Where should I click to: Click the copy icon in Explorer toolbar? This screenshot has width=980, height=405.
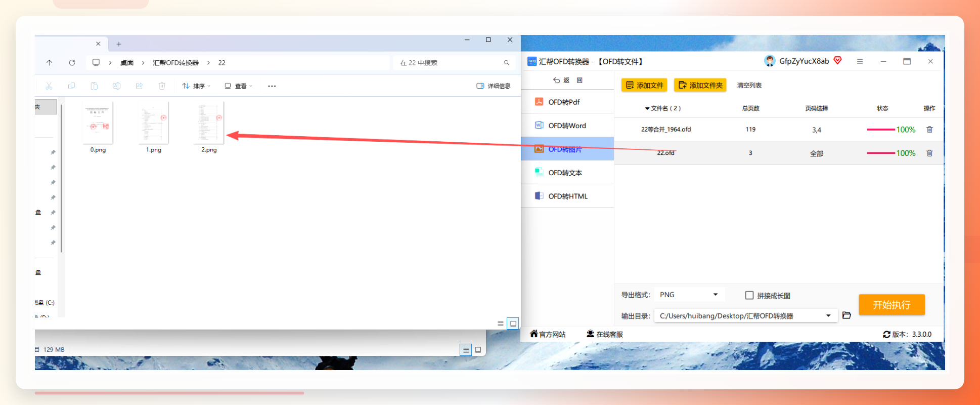(x=71, y=86)
